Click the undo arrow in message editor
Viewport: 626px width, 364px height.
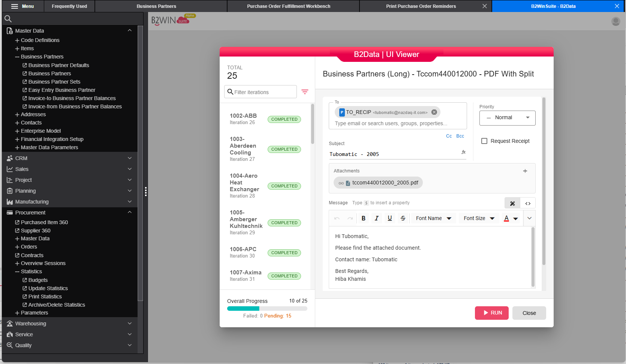[337, 218]
